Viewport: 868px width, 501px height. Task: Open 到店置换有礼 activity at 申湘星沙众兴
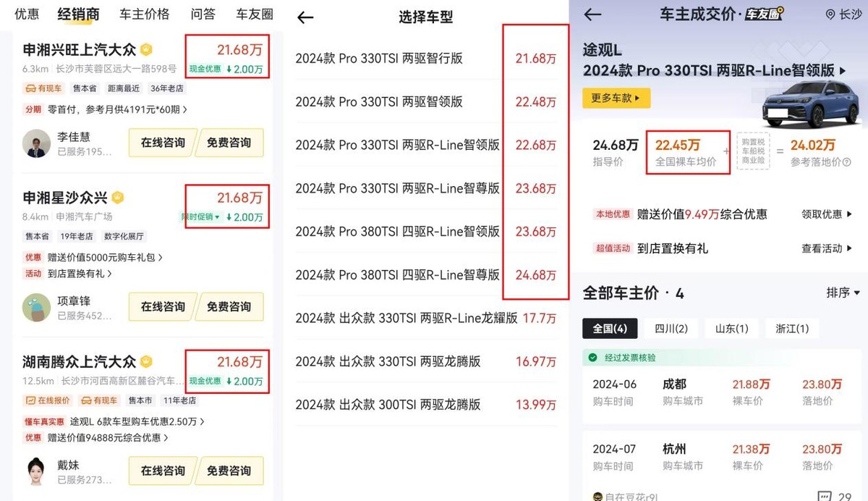click(x=80, y=274)
